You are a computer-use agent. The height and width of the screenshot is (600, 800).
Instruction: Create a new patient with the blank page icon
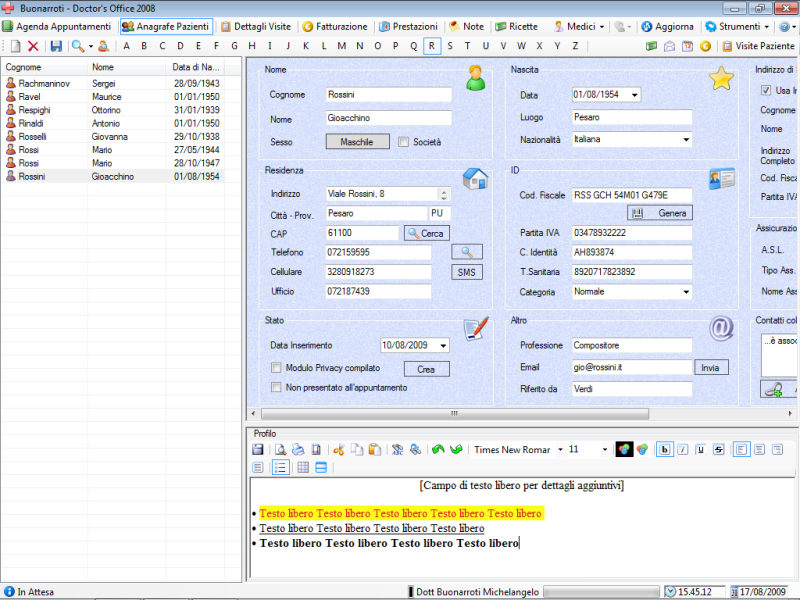(16, 46)
